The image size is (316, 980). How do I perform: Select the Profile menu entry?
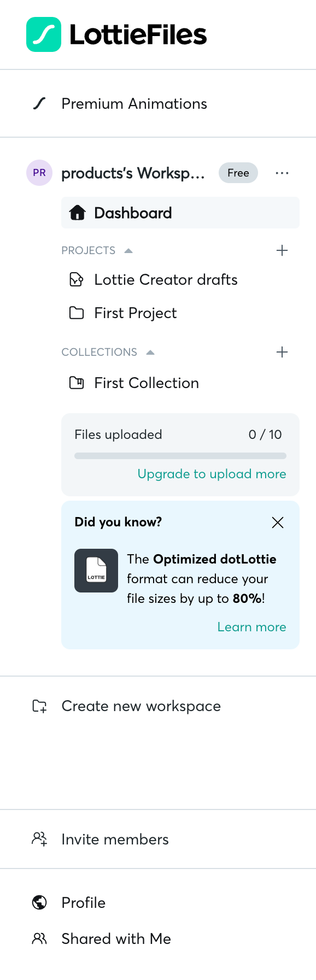pyautogui.click(x=83, y=902)
